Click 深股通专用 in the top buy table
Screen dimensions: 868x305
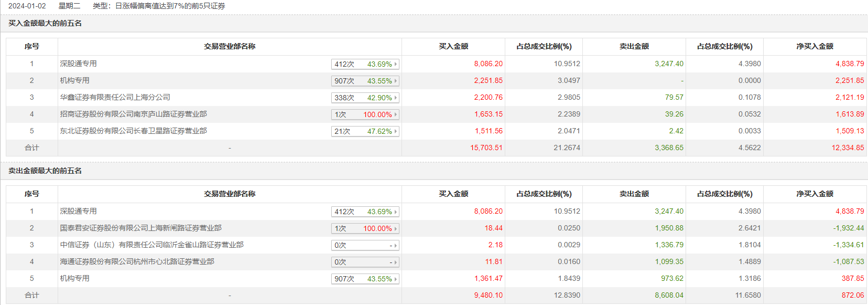tap(78, 64)
